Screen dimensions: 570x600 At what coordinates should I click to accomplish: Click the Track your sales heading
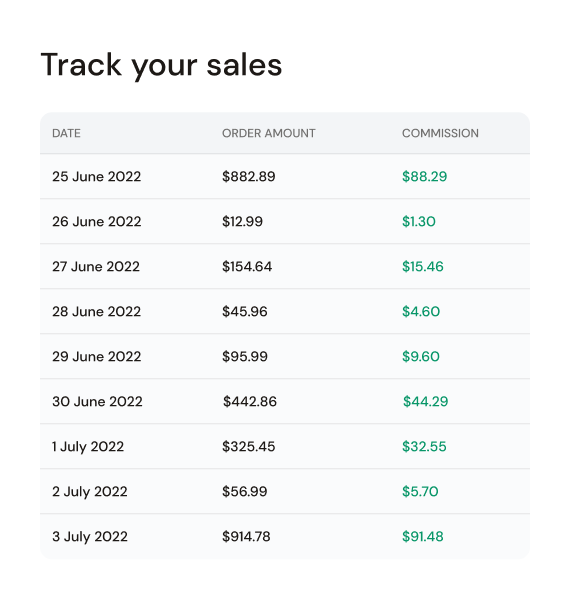coord(161,66)
